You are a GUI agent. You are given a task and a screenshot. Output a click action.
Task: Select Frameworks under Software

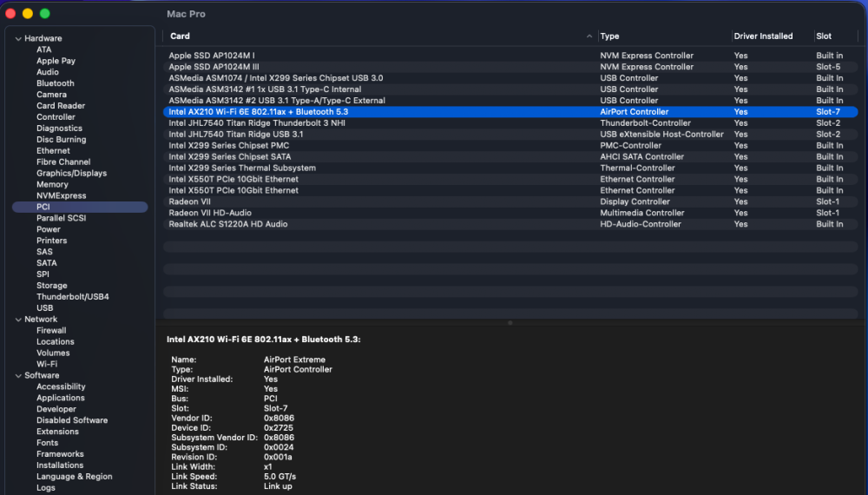click(61, 454)
